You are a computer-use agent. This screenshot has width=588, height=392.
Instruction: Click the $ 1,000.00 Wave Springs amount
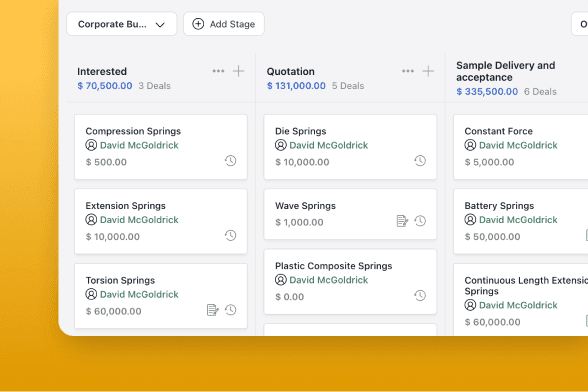pyautogui.click(x=299, y=222)
